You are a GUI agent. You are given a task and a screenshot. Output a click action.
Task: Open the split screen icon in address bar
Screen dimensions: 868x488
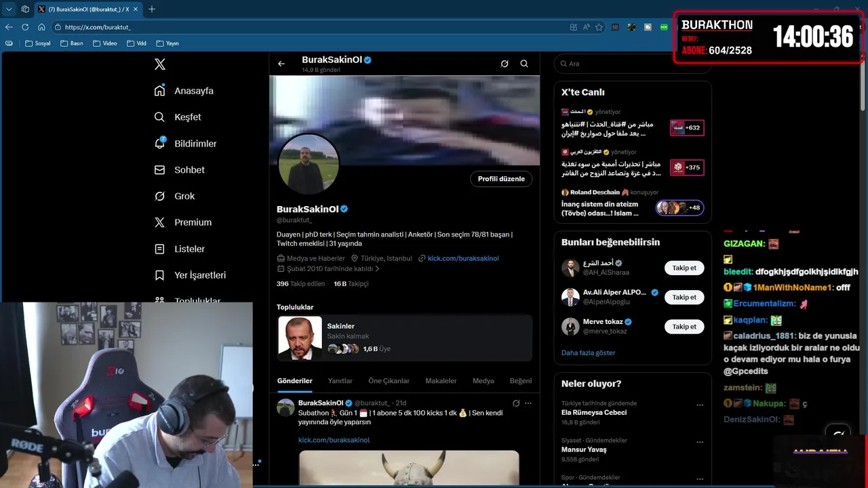[573, 27]
